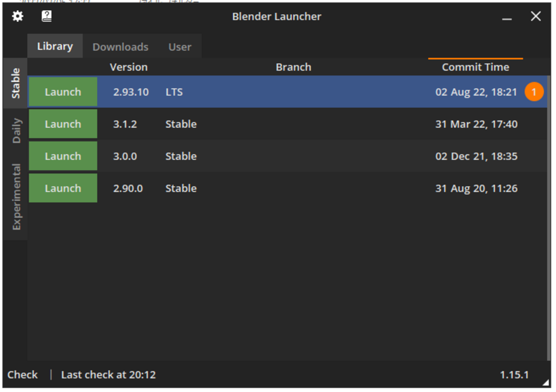This screenshot has width=556, height=392.
Task: Sort builds by Version column header
Action: click(129, 67)
